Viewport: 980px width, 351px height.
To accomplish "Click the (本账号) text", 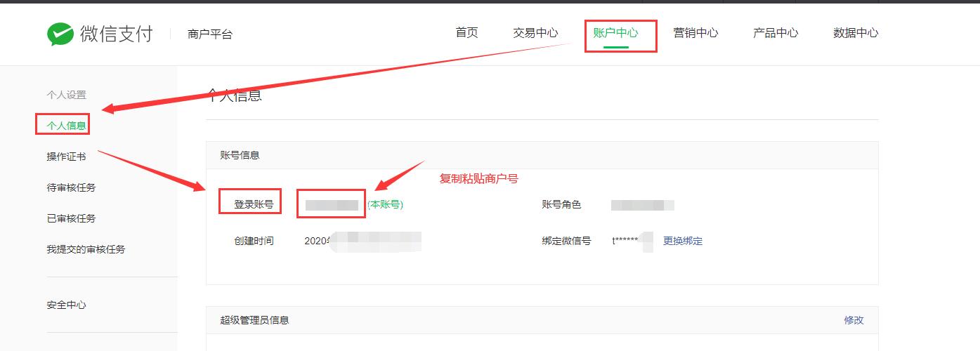I will point(385,204).
